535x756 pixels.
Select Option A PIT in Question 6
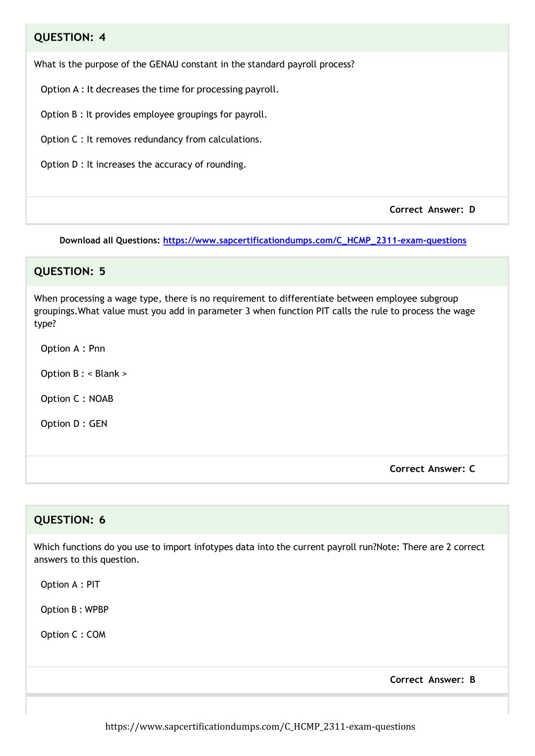point(71,585)
